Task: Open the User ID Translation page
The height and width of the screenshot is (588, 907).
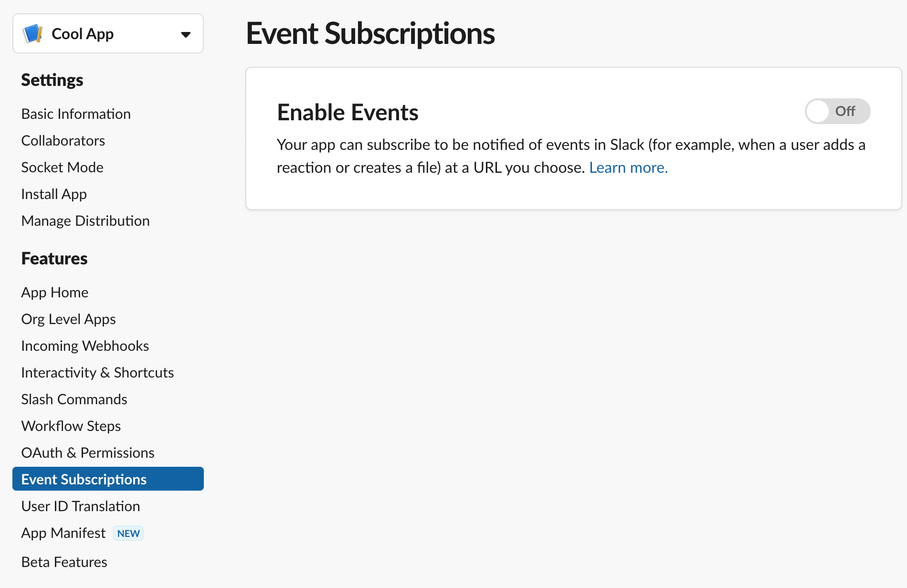Action: 80,506
